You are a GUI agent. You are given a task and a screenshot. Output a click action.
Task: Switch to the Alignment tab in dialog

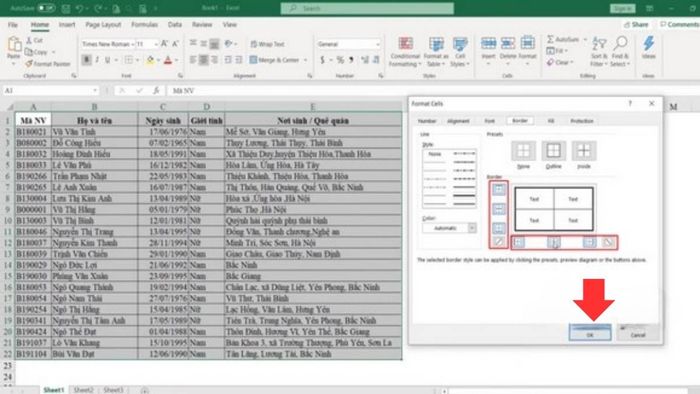point(458,121)
